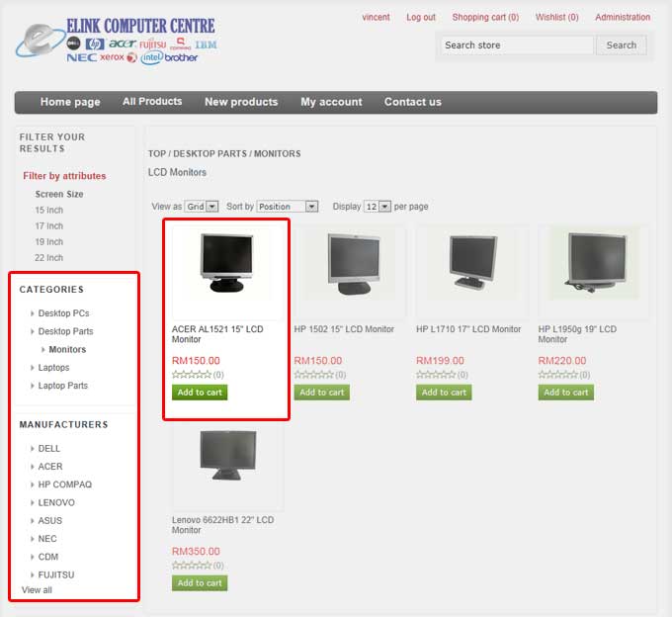The height and width of the screenshot is (617, 672).
Task: Open the Desktop PCs category
Action: click(x=63, y=313)
